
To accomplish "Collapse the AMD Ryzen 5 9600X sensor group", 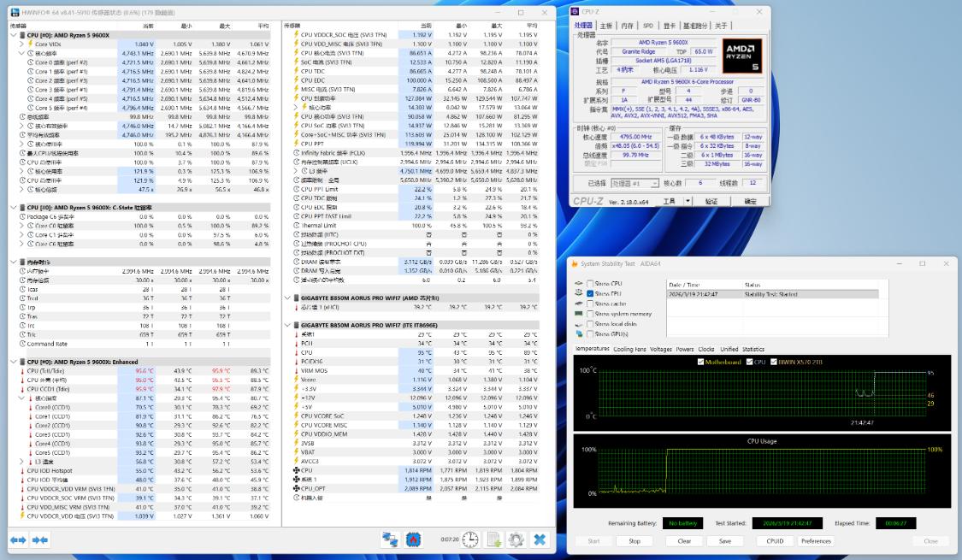I will (12, 33).
